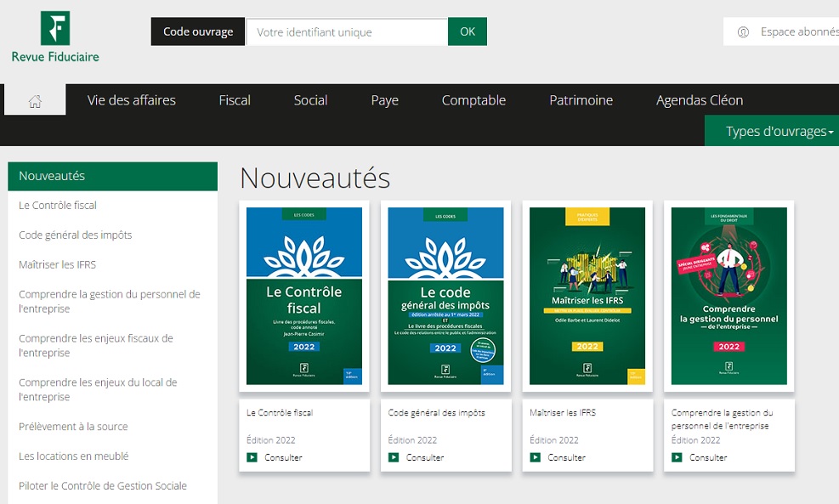Open the Espace abonnés link
Screen dimensions: 839x504
[x=799, y=32]
